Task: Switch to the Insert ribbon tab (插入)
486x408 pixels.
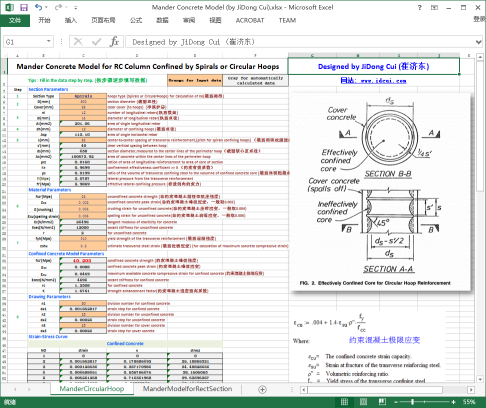Action: pos(71,20)
